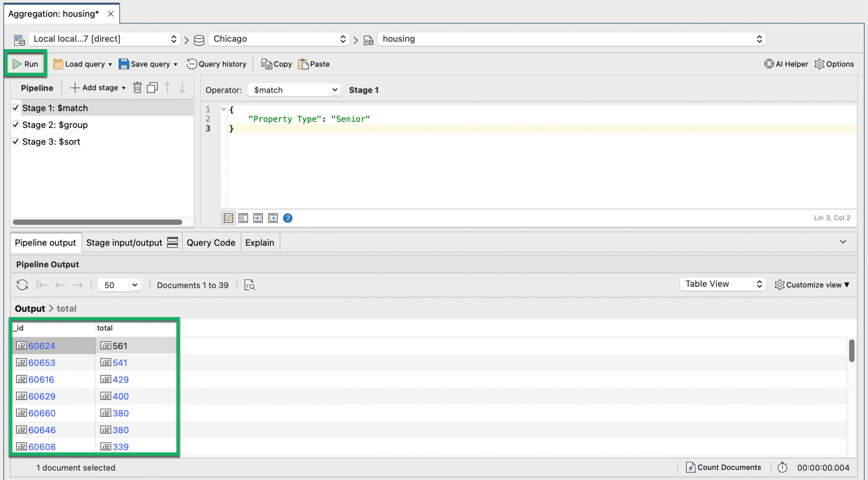Viewport: 868px width, 480px height.
Task: Switch to the Query Code tab
Action: coord(211,243)
